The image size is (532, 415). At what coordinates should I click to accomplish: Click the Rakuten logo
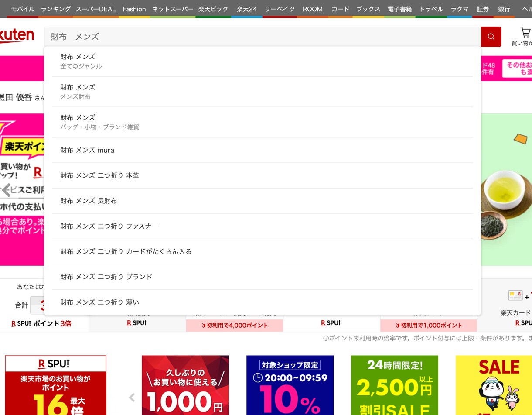click(x=17, y=37)
